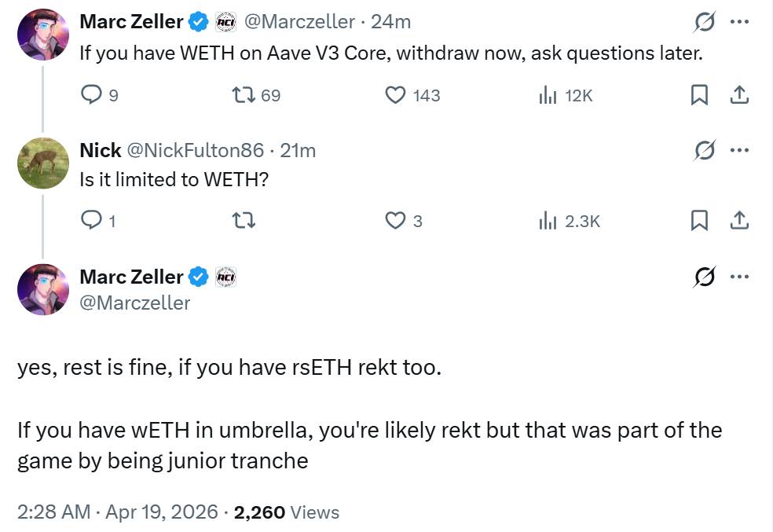The width and height of the screenshot is (773, 532).
Task: Share Nick's reply tweet
Action: (x=738, y=221)
